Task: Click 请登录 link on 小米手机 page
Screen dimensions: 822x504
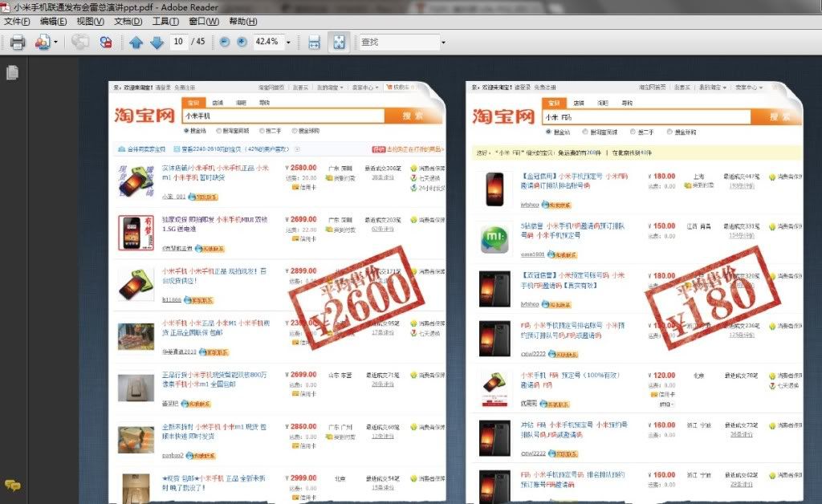Action: click(x=163, y=87)
